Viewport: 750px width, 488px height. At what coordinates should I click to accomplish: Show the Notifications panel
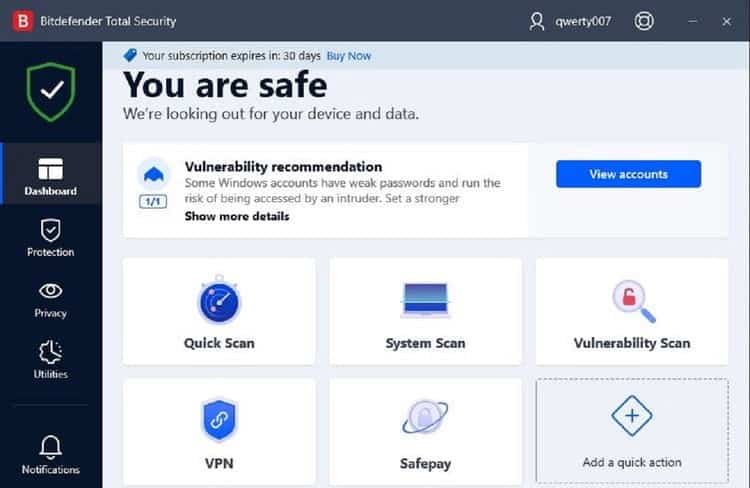pos(50,454)
